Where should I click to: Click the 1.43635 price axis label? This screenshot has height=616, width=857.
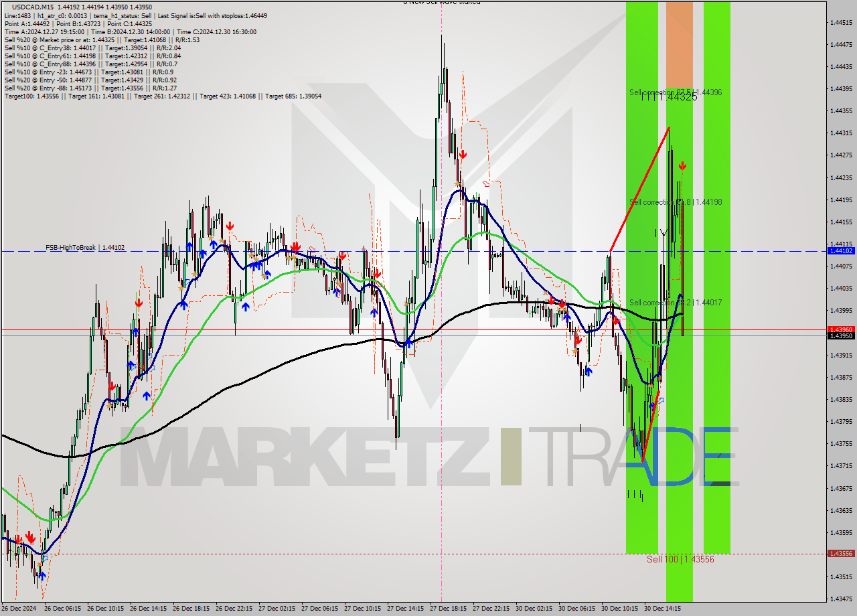click(x=841, y=510)
